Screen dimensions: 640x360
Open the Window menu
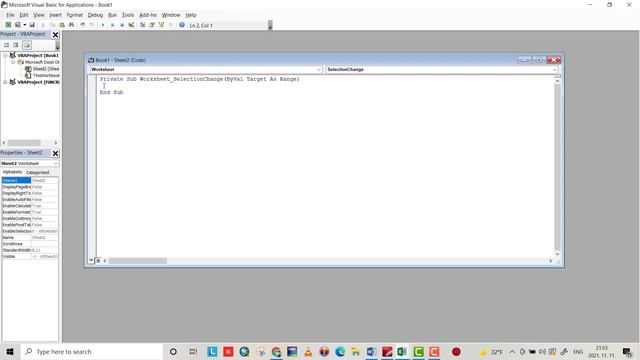[x=171, y=15]
